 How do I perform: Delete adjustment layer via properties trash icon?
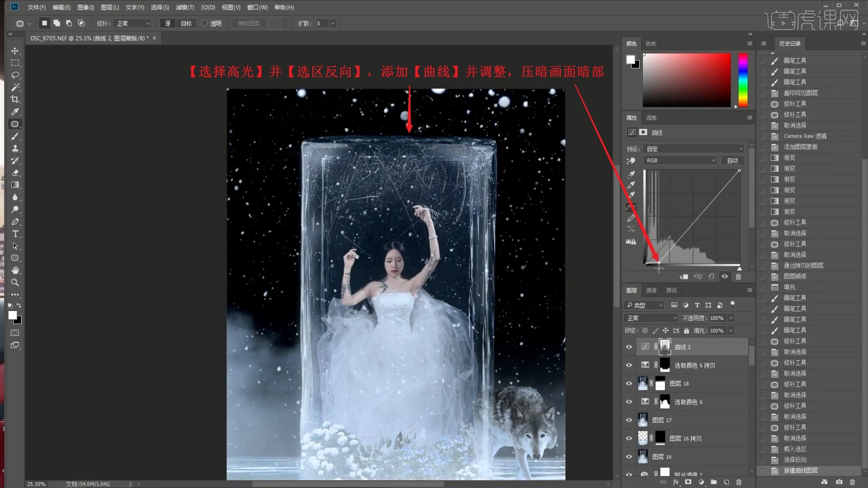coord(738,277)
